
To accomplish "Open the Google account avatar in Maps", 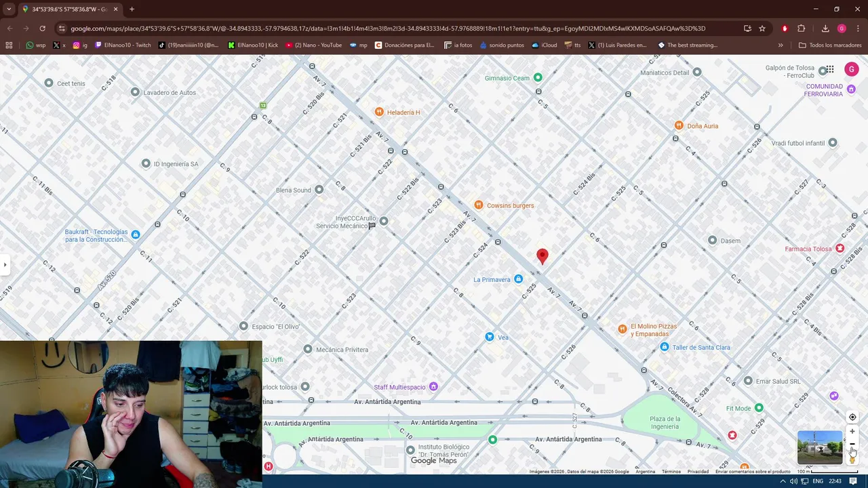I will coord(852,69).
